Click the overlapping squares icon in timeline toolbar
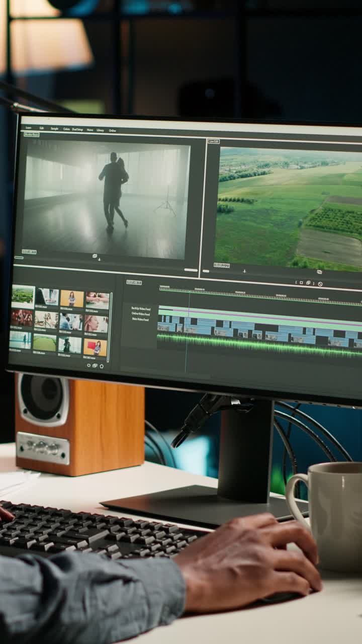 [308, 283]
